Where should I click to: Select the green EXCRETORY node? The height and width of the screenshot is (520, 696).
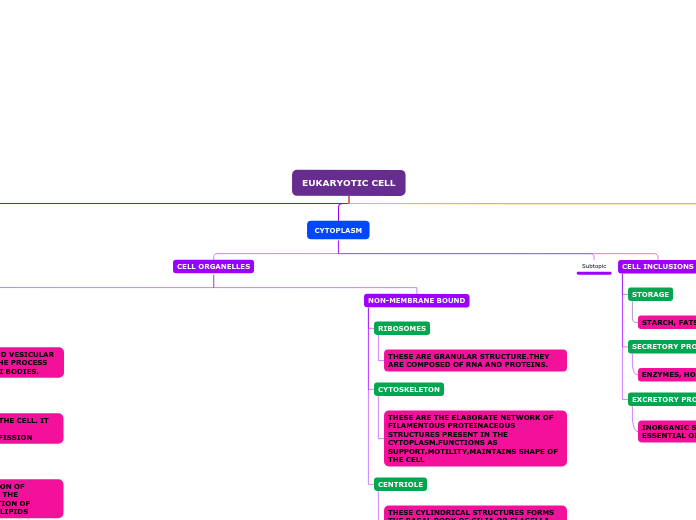click(662, 400)
